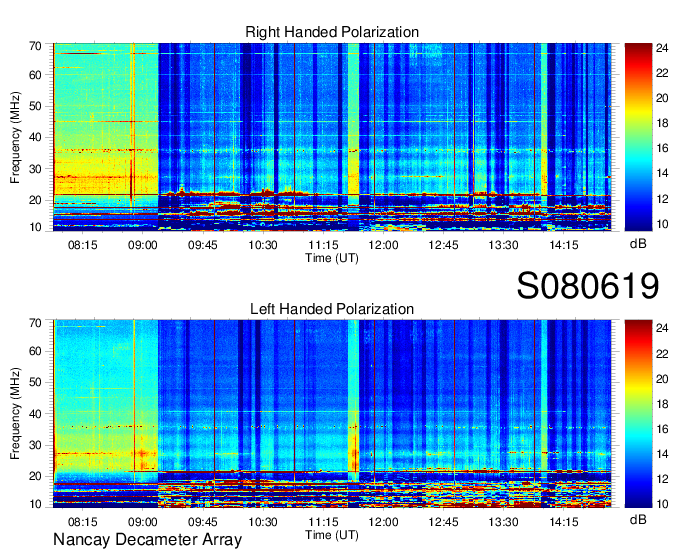Click "Time (UT)" label under the bottom plot
The height and width of the screenshot is (552, 680).
pyautogui.click(x=332, y=535)
